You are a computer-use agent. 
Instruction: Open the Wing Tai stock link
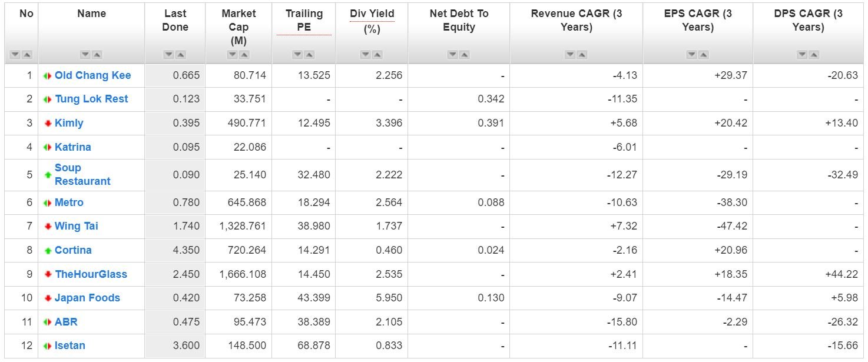pyautogui.click(x=77, y=226)
